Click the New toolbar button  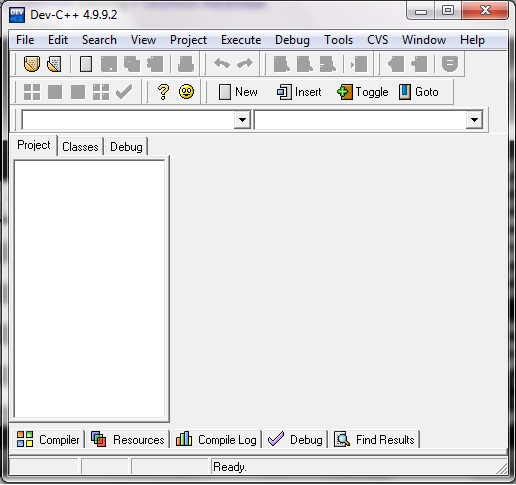point(238,92)
